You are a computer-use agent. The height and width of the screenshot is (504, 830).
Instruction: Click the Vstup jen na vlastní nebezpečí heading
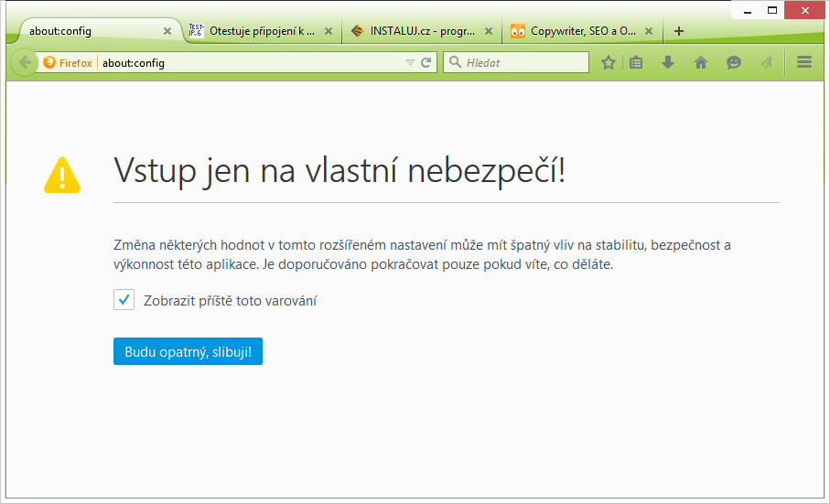(340, 171)
